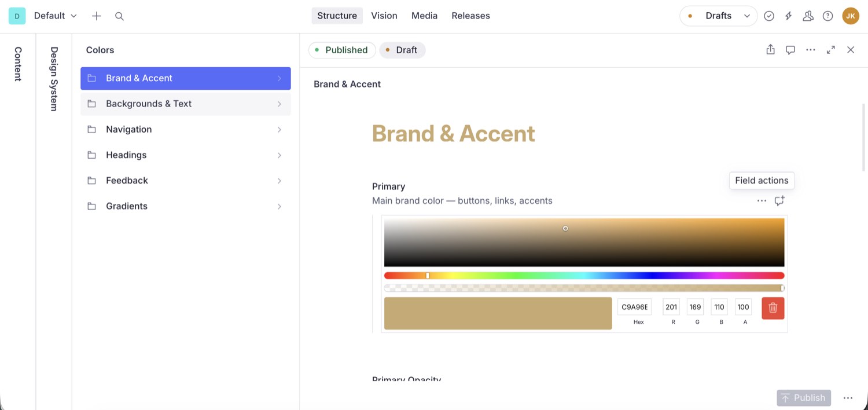Add comment to Primary field
Viewport: 868px width, 410px height.
[x=779, y=201]
